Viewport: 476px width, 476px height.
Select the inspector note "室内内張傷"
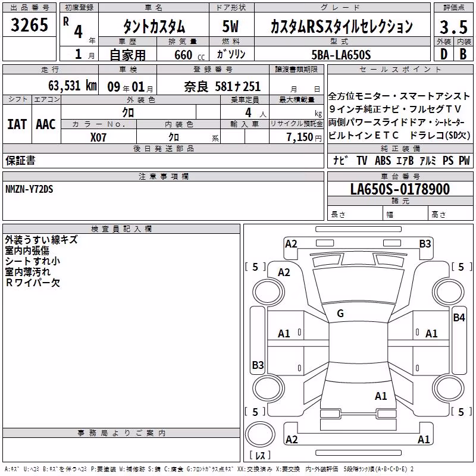[27, 250]
